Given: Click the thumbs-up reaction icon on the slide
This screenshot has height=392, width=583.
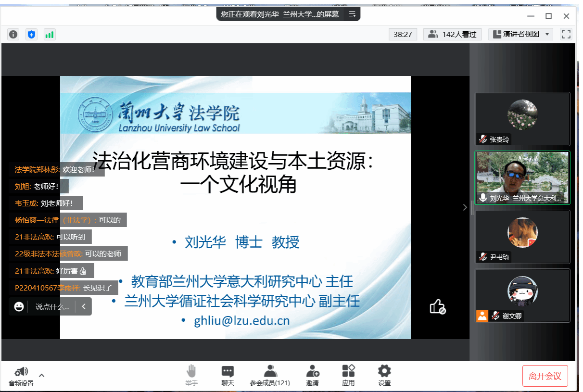Looking at the screenshot, I should pyautogui.click(x=438, y=306).
